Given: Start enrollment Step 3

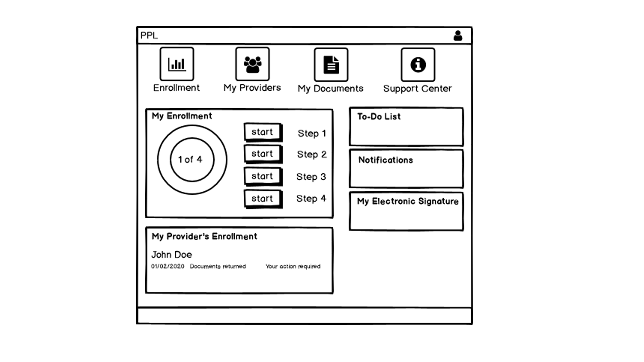Looking at the screenshot, I should [262, 176].
